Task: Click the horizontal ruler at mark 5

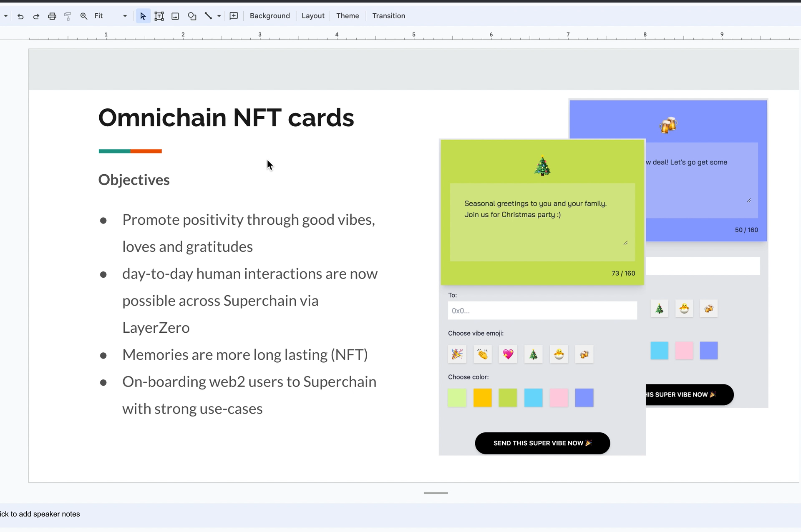Action: pyautogui.click(x=414, y=35)
